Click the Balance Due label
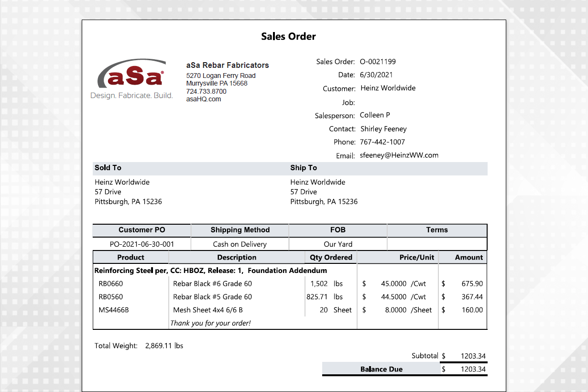 click(381, 369)
